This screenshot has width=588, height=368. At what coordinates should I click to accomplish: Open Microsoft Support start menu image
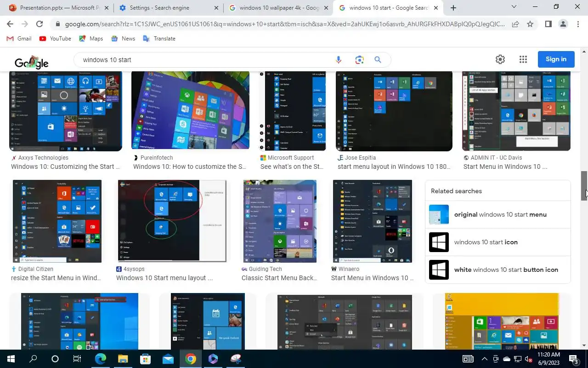(x=292, y=111)
